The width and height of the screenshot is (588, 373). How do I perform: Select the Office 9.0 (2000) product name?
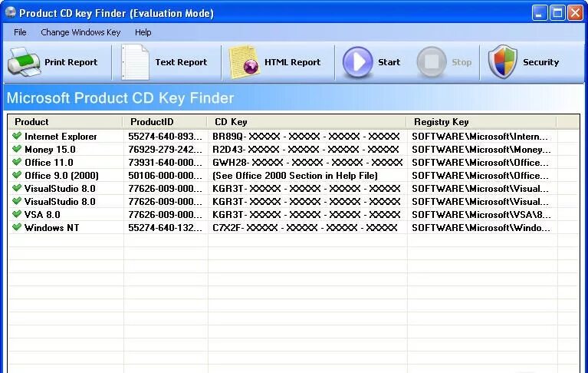(61, 176)
